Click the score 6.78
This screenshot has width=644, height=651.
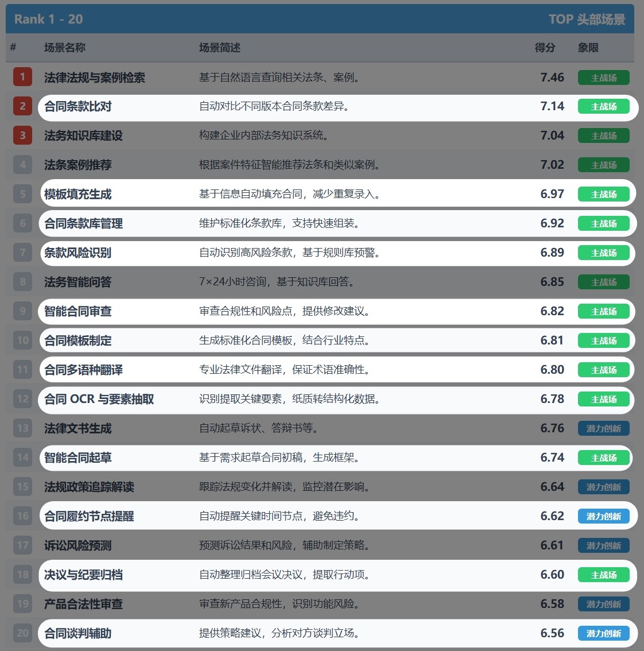tap(552, 399)
